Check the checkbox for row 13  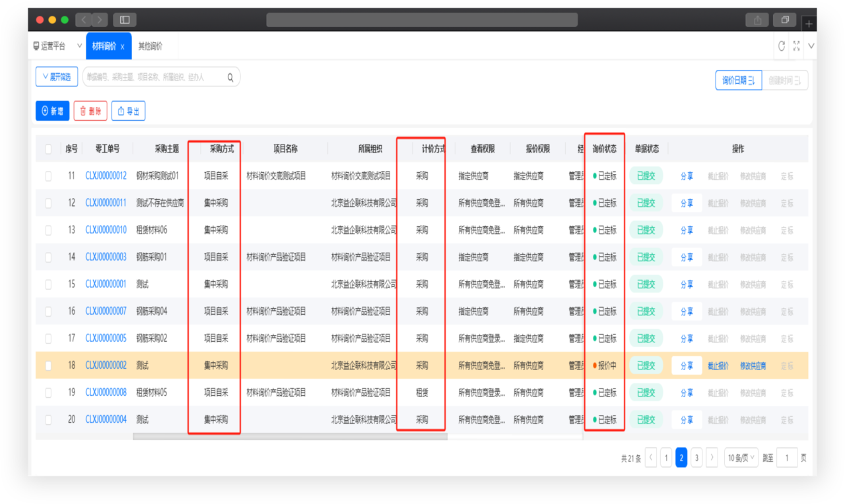(x=48, y=230)
